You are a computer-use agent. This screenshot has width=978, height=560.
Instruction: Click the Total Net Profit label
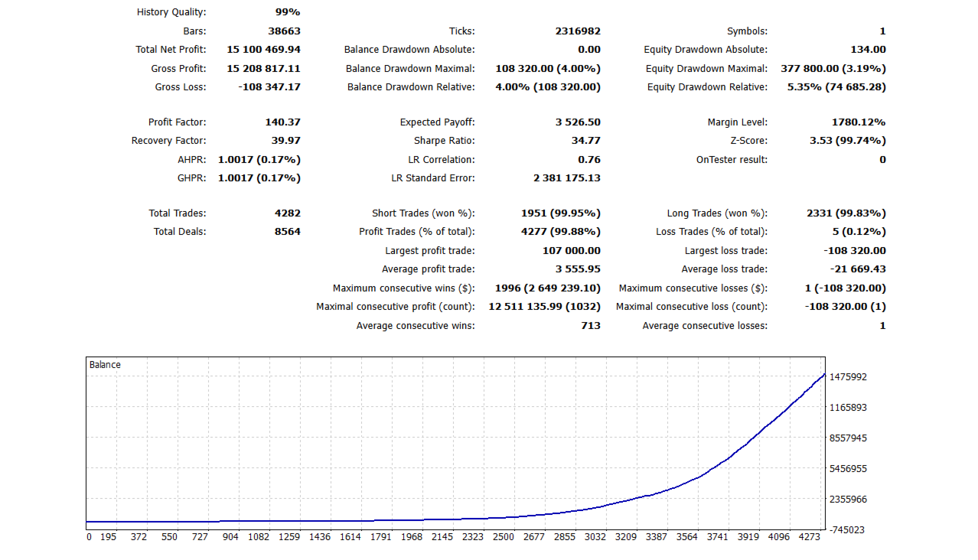171,50
